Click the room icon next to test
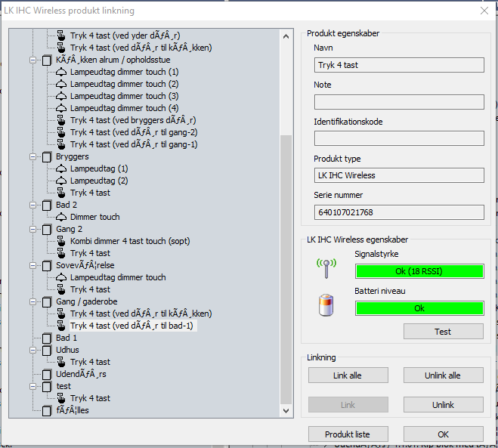This screenshot has width=498, height=448. tap(47, 386)
